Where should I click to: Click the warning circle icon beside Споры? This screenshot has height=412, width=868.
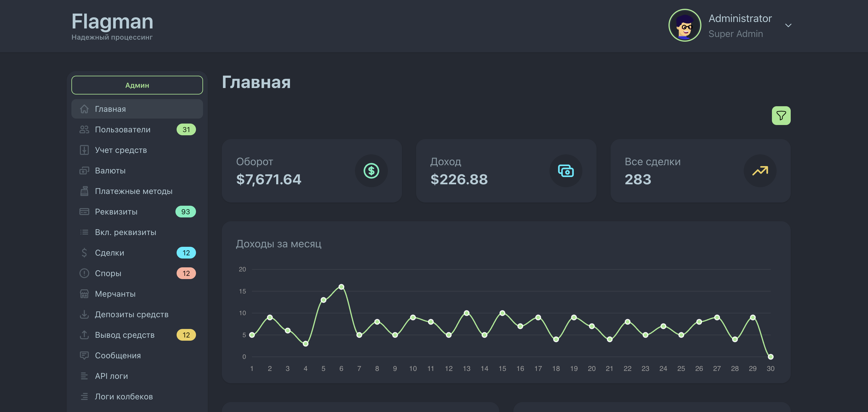[x=84, y=273]
